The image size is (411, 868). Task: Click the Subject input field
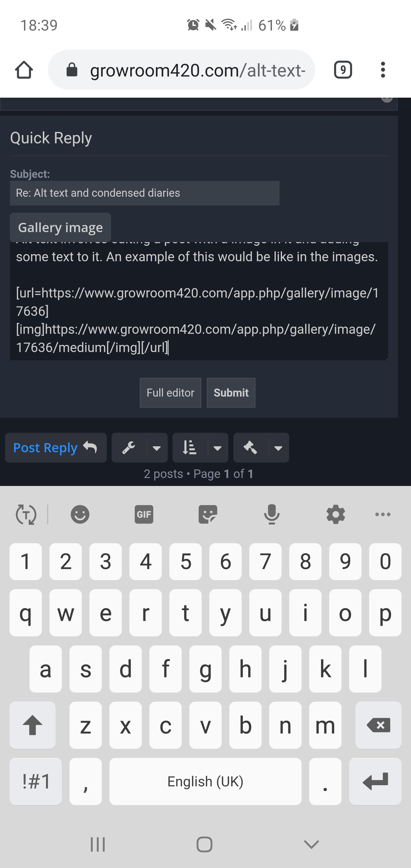click(144, 193)
